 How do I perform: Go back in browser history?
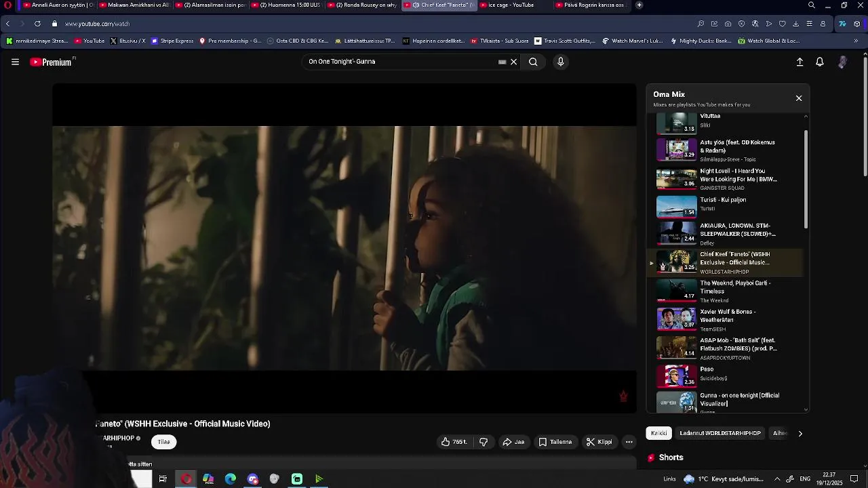coord(7,24)
